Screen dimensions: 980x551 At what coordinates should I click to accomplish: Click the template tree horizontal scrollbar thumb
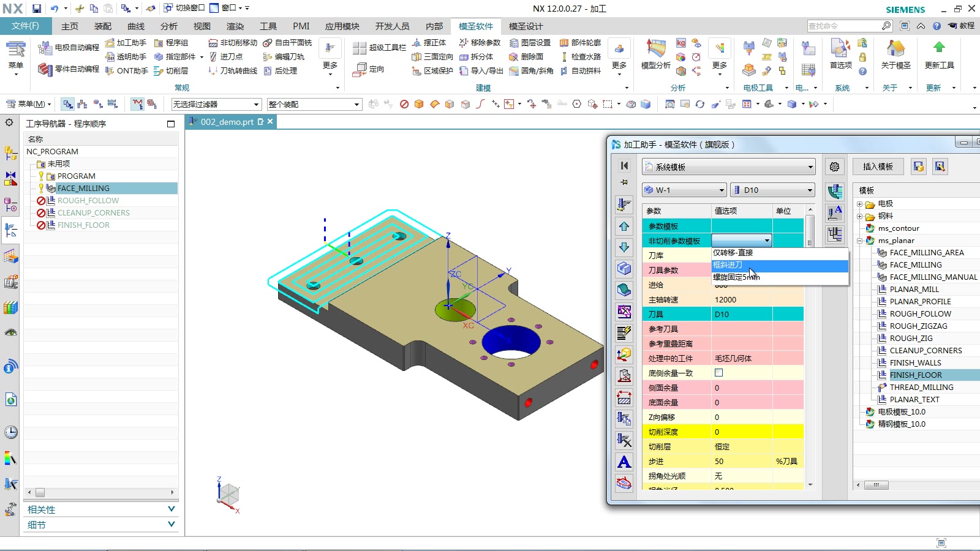876,485
